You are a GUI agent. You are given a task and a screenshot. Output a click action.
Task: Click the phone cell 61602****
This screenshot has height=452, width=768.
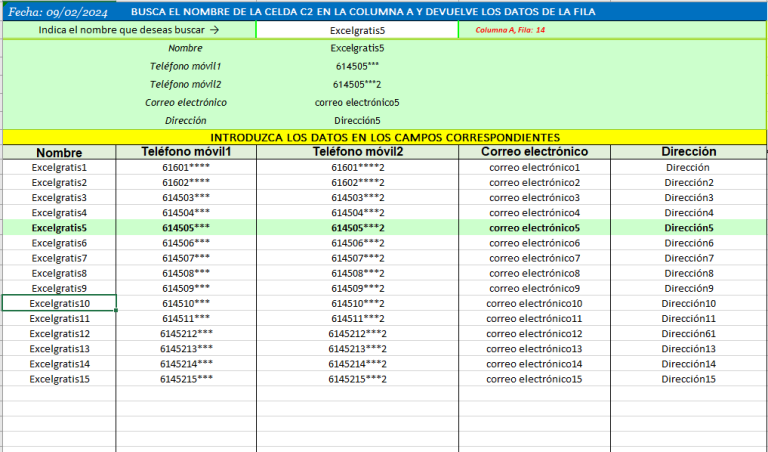point(186,183)
